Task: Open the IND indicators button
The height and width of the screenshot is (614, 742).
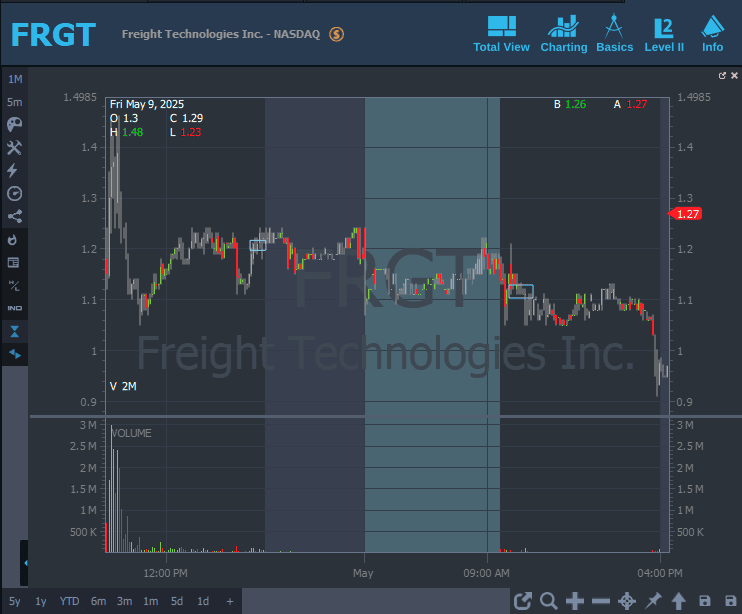Action: pos(14,308)
